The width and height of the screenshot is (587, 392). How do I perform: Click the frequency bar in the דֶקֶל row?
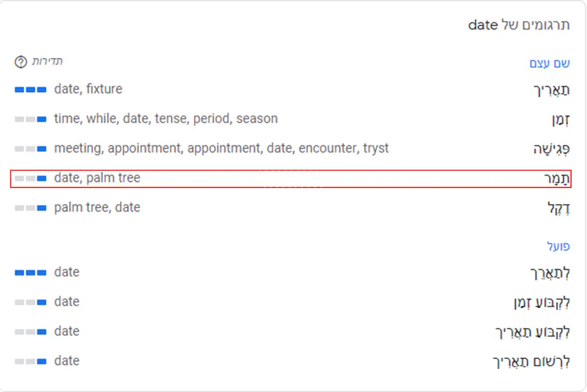point(30,208)
